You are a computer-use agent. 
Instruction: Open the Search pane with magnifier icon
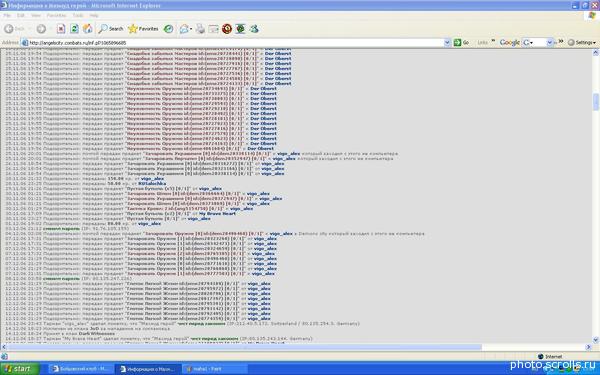(x=111, y=29)
